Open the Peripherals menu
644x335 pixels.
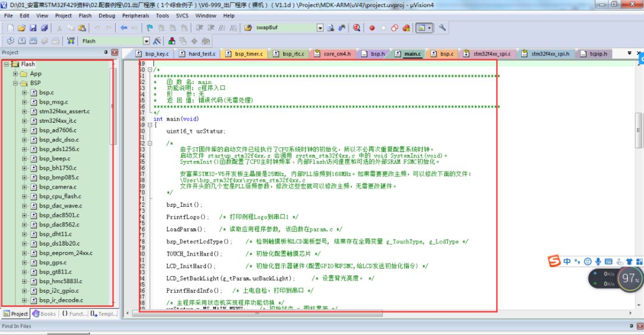coord(135,15)
